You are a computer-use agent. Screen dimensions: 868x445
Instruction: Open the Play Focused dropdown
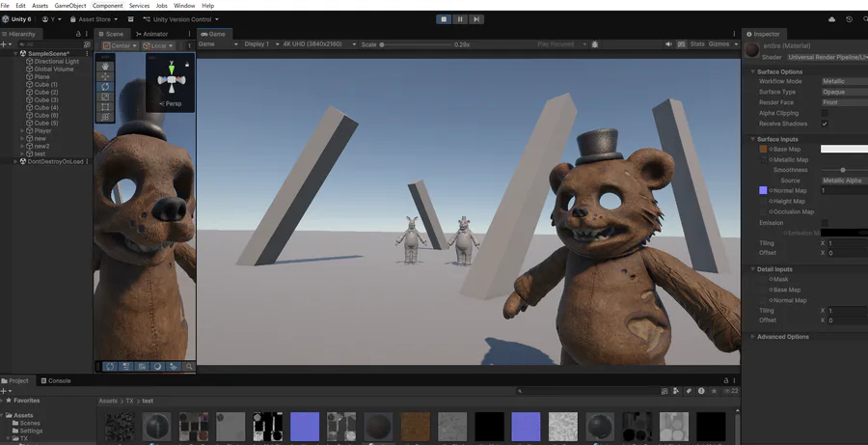(x=561, y=44)
